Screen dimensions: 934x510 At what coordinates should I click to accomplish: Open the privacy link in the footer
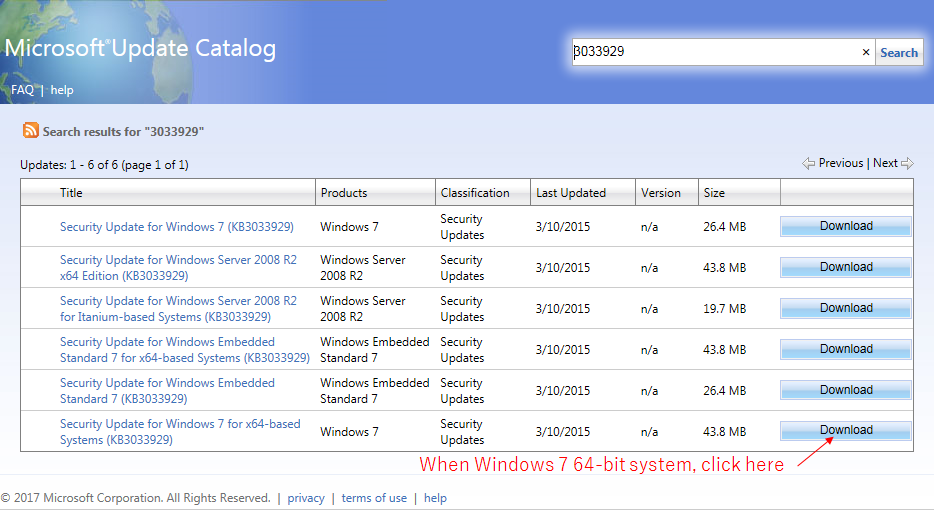[306, 498]
